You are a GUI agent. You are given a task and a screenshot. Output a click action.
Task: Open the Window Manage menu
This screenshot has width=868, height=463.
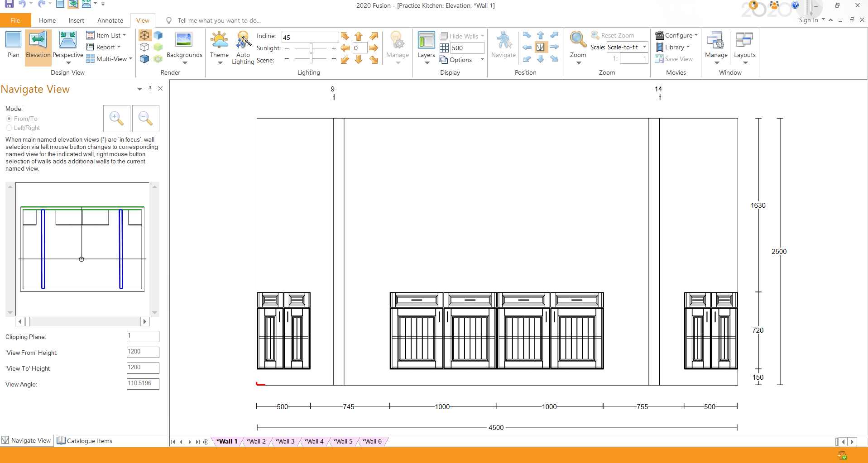click(716, 48)
